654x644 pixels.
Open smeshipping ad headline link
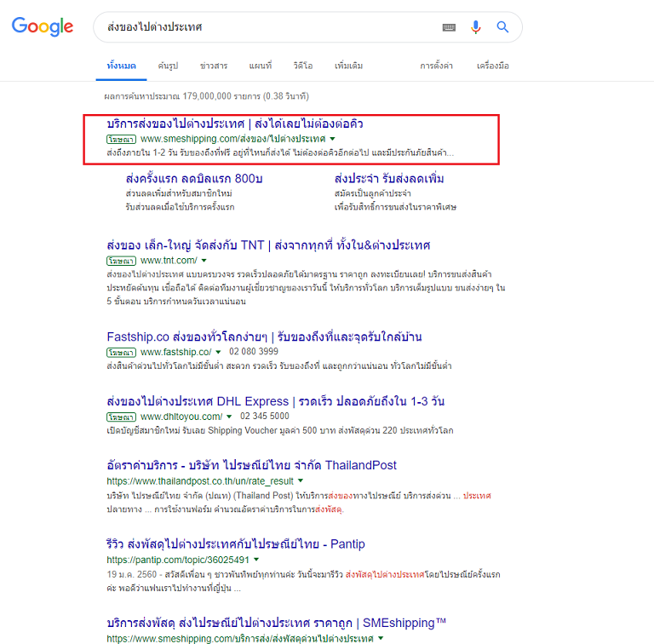pyautogui.click(x=235, y=124)
